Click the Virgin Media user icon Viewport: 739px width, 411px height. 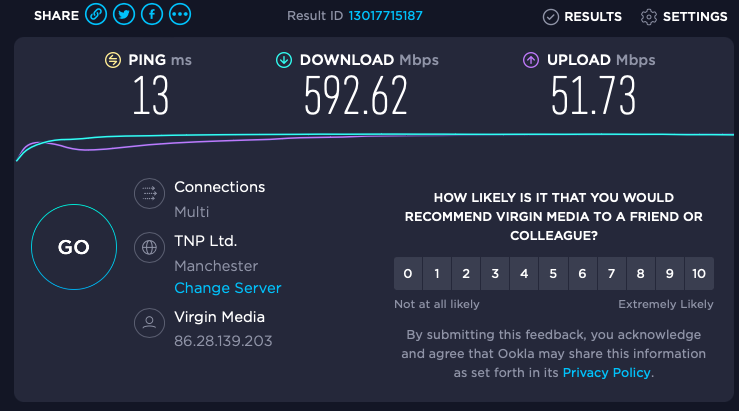(149, 323)
